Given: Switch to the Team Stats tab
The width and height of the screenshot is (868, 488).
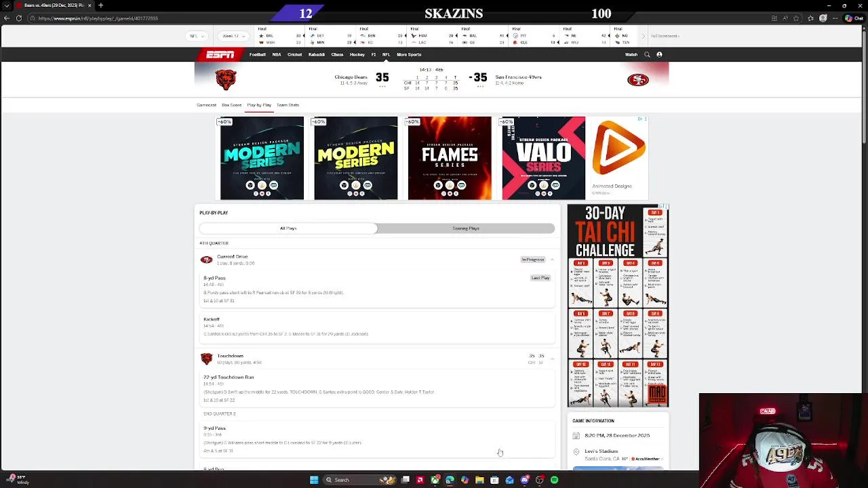Looking at the screenshot, I should [x=288, y=105].
